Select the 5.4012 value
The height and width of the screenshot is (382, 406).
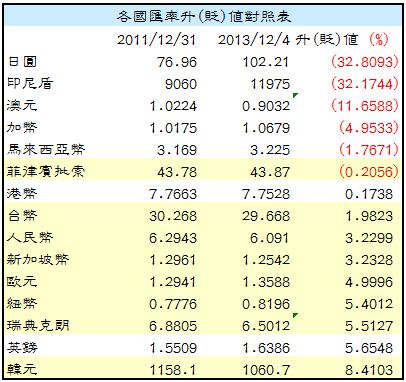(x=369, y=304)
